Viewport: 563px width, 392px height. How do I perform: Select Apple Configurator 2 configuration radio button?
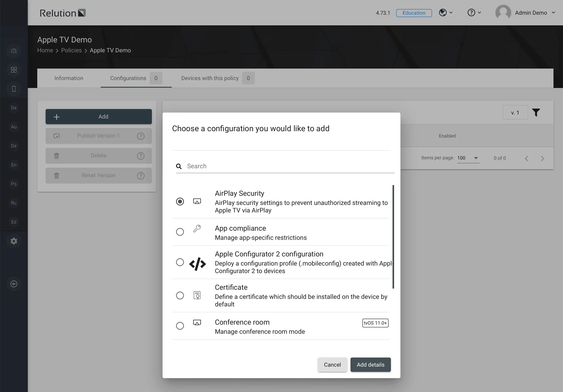[180, 262]
